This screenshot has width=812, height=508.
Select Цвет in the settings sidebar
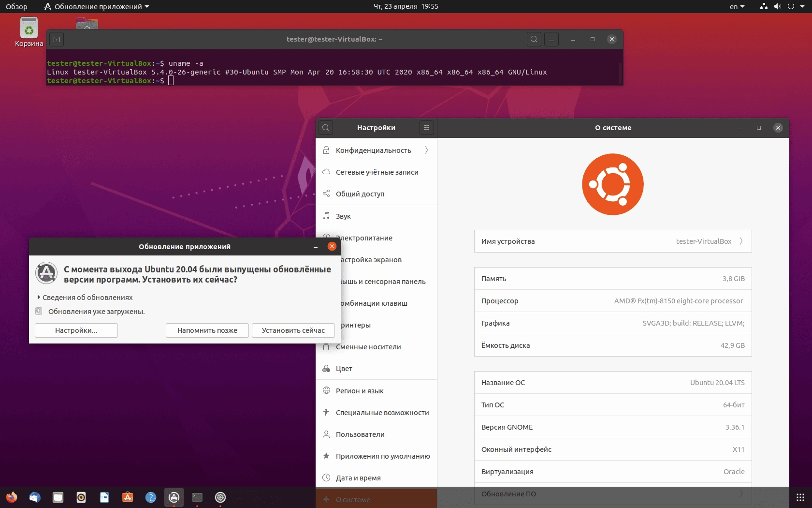(376, 369)
